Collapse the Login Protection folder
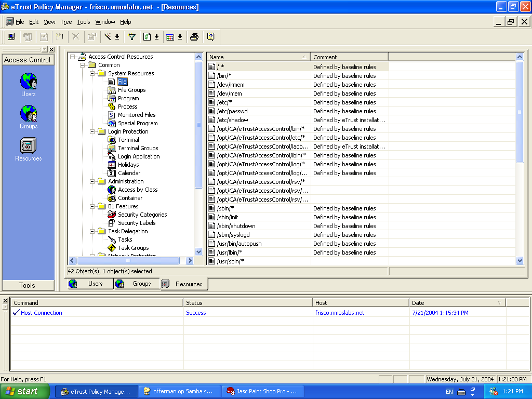The height and width of the screenshot is (399, 532). pyautogui.click(x=92, y=131)
